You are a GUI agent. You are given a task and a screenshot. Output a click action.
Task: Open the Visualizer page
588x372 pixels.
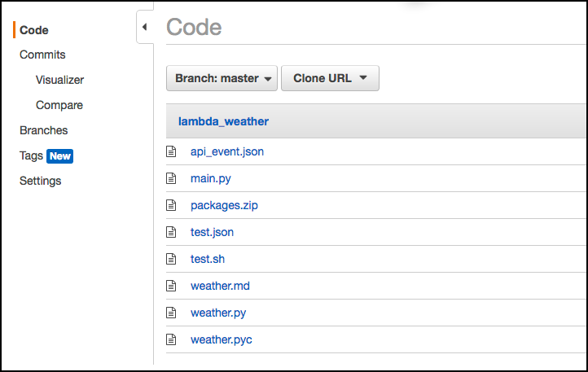point(59,80)
